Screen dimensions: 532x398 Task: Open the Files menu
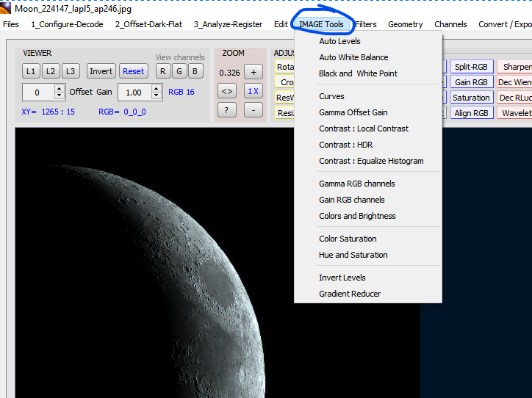pos(11,24)
